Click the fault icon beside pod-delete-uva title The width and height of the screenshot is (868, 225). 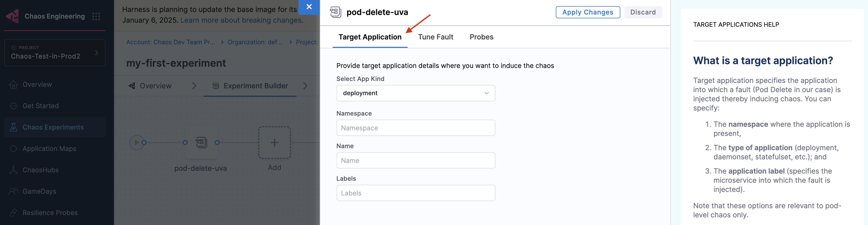(x=335, y=12)
